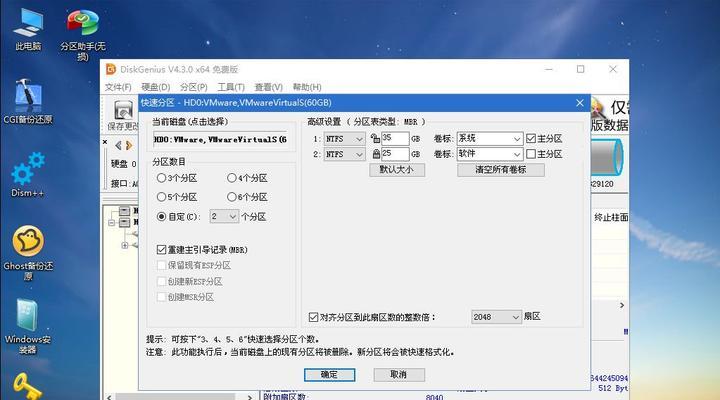The image size is (720, 400).
Task: Open NTFS filesystem dropdown for partition 2
Action: [344, 154]
